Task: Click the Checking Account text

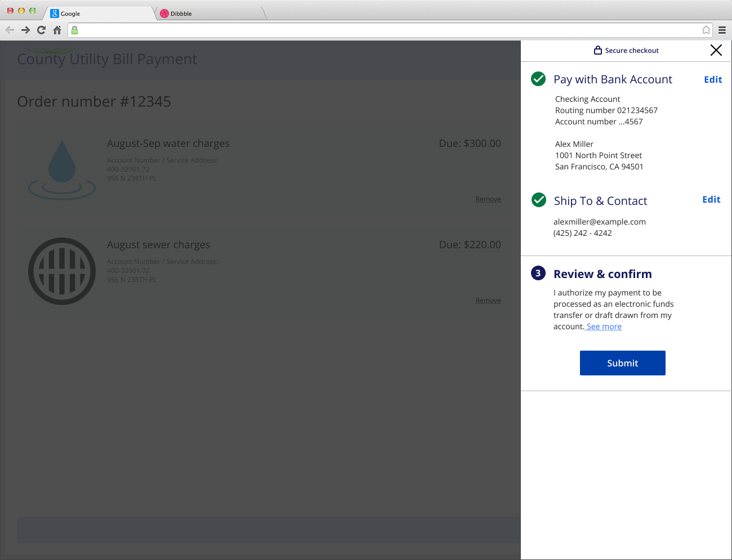Action: coord(587,99)
